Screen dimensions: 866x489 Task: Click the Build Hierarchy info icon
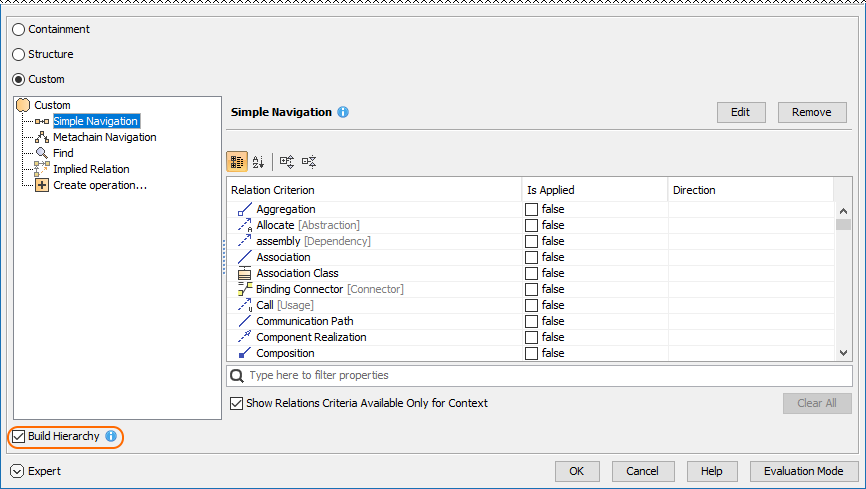(x=111, y=437)
